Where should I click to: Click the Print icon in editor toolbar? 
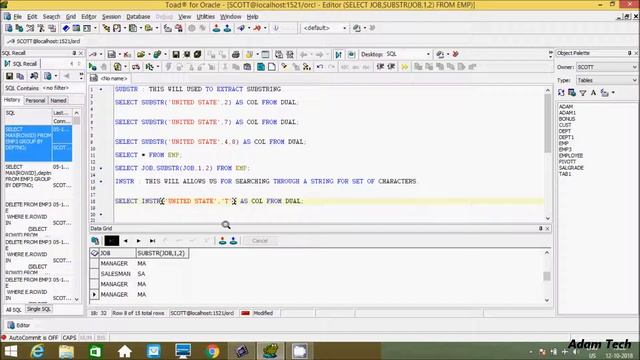236,54
